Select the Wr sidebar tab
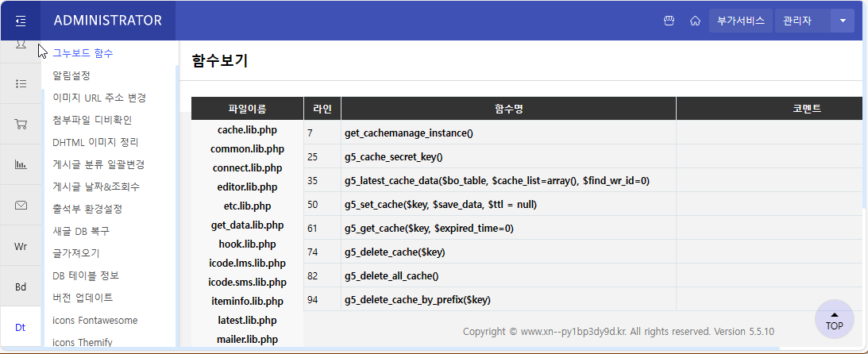 [x=21, y=246]
